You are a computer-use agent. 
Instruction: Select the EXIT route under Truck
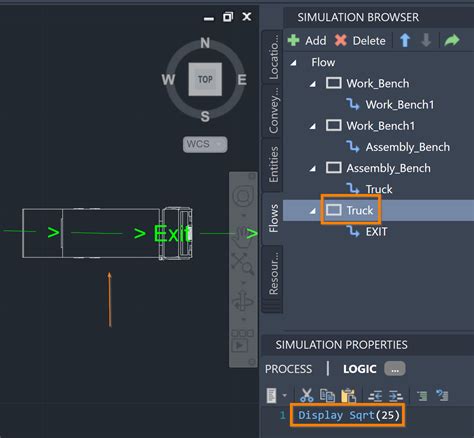376,232
